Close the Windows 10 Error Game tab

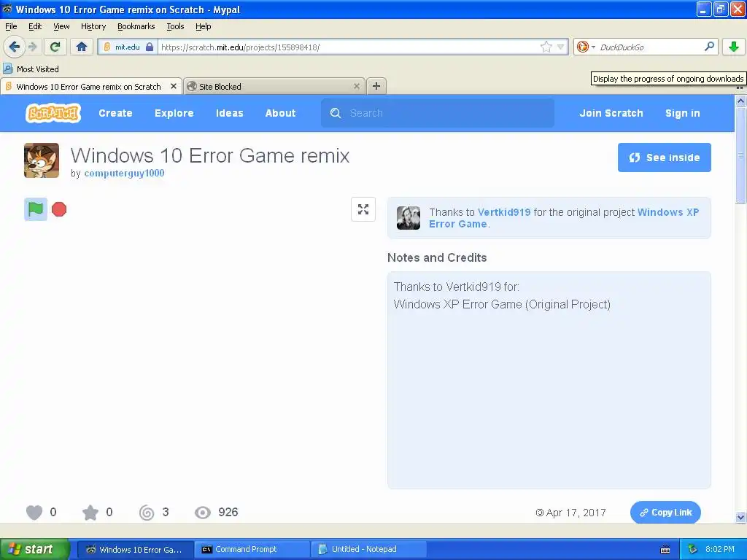(174, 86)
